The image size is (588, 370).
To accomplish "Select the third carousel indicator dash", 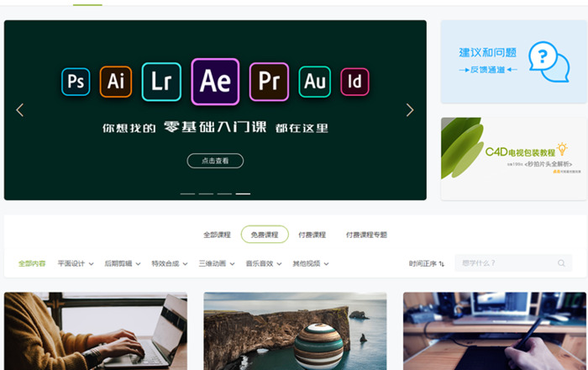I will (x=224, y=193).
